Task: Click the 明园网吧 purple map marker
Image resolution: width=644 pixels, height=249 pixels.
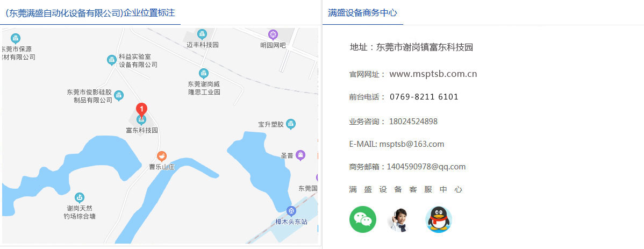Action: tap(273, 35)
